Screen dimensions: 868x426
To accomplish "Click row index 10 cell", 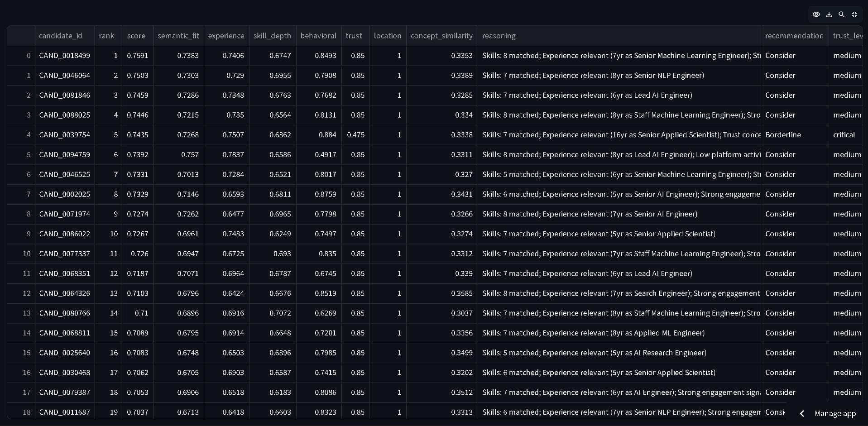I will pos(21,254).
